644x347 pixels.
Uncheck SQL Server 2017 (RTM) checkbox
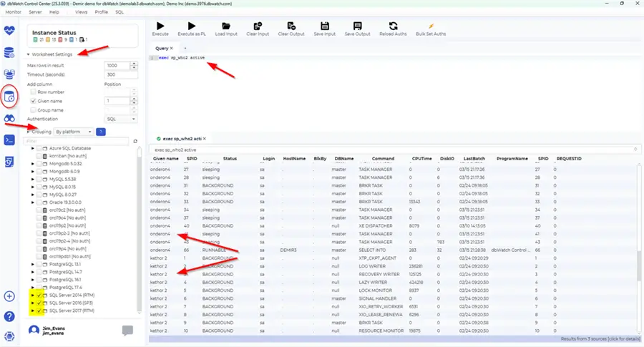click(39, 311)
